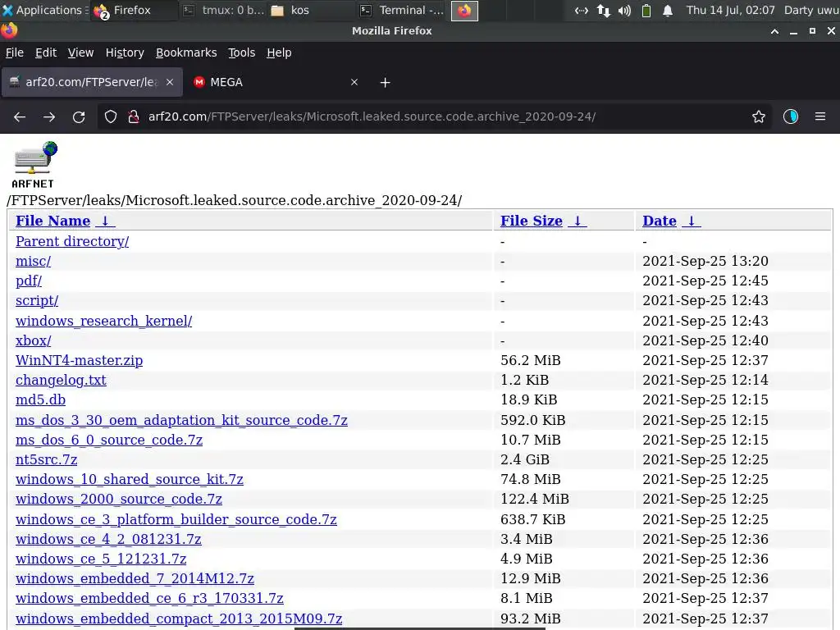This screenshot has width=840, height=630.
Task: Check the battery status tray icon
Action: [646, 10]
